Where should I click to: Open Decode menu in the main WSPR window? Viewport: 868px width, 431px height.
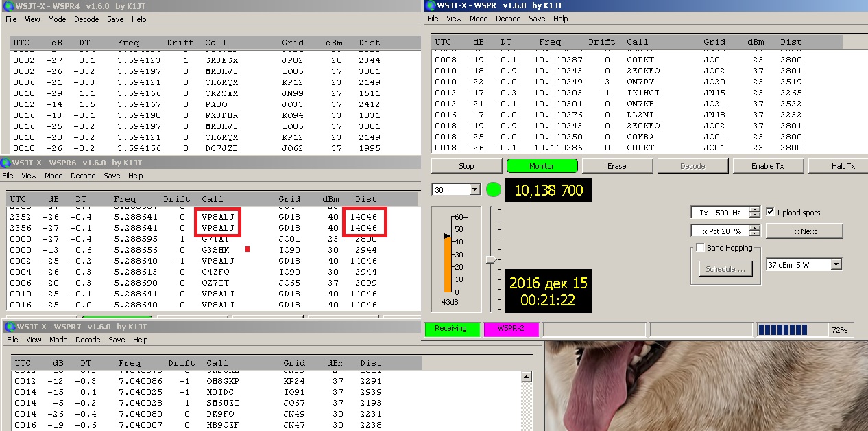pos(508,19)
